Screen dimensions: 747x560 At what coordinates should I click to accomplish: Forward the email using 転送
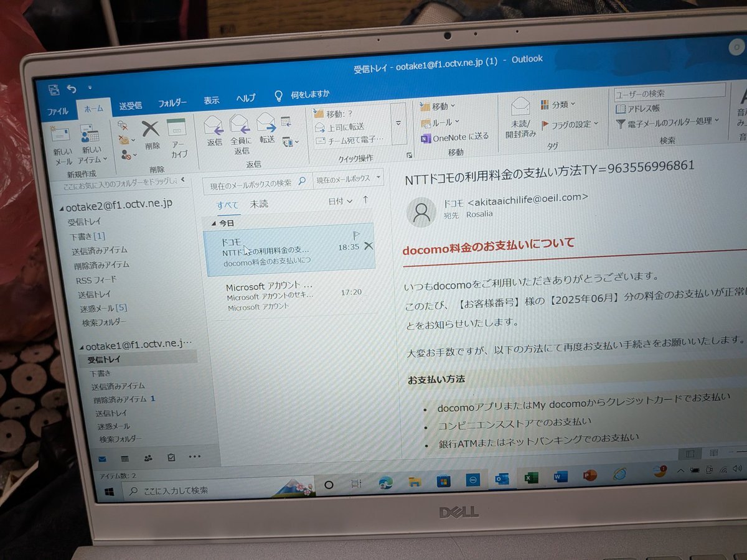[267, 129]
